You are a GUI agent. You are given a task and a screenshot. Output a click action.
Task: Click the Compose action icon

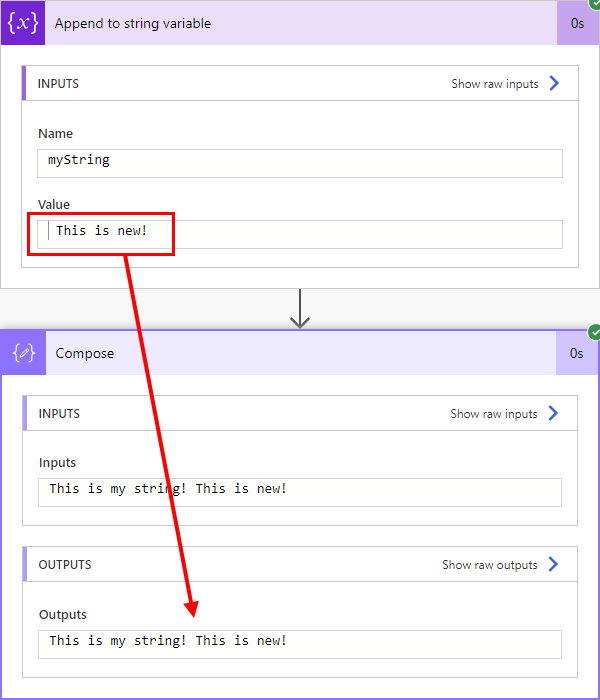point(24,353)
